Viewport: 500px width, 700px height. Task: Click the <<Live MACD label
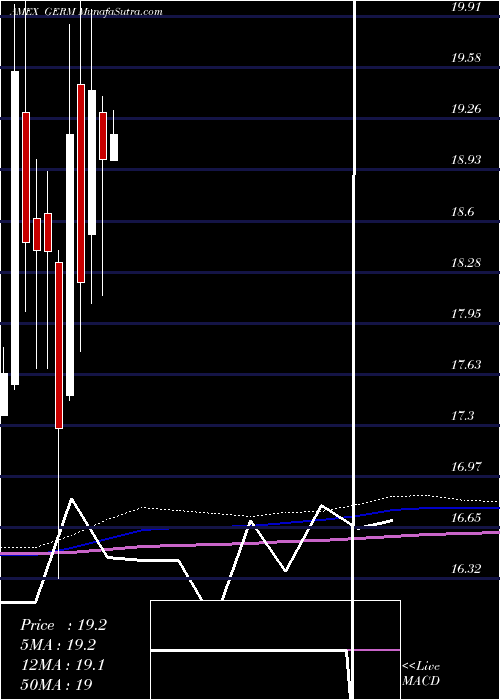421,674
